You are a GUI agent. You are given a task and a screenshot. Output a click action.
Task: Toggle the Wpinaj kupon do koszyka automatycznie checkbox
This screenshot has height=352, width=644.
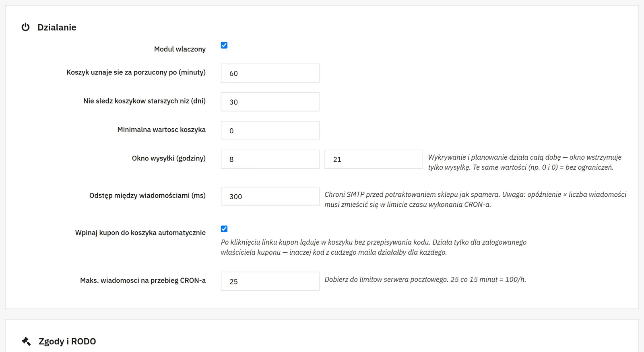[x=224, y=229]
